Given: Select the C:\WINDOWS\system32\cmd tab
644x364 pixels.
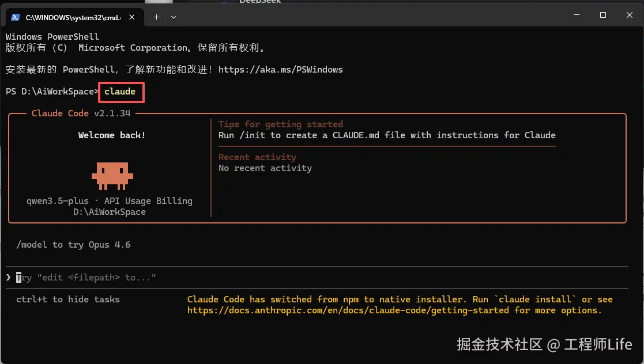Looking at the screenshot, I should point(75,17).
